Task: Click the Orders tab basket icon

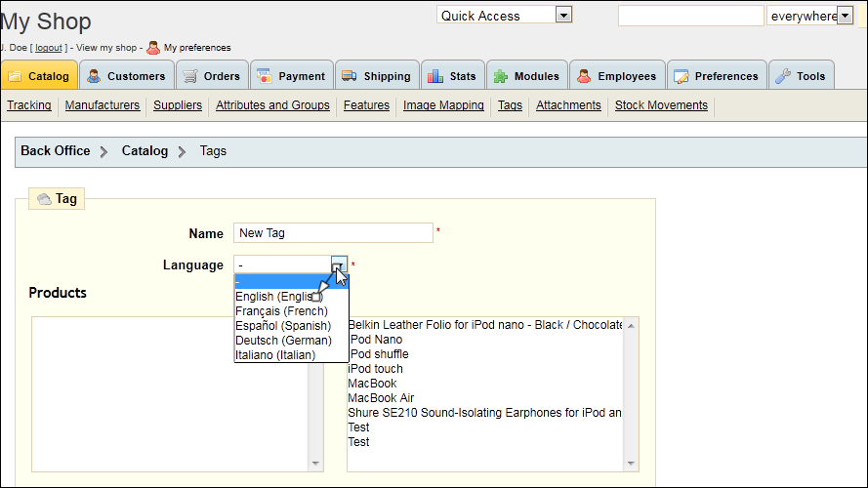Action: coord(190,76)
